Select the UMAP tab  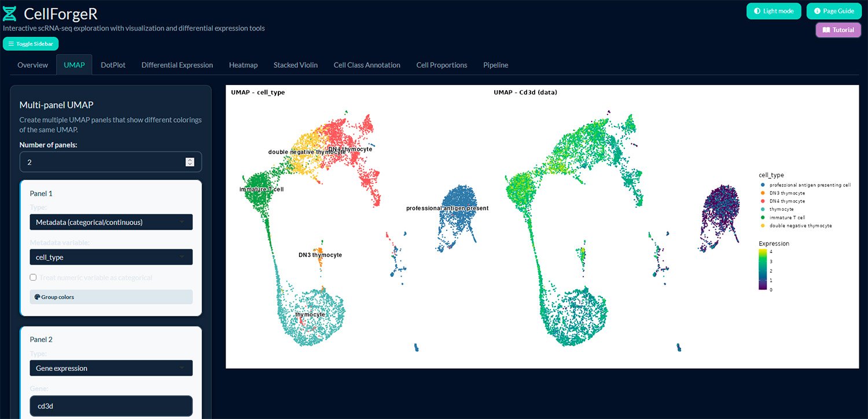click(x=74, y=65)
